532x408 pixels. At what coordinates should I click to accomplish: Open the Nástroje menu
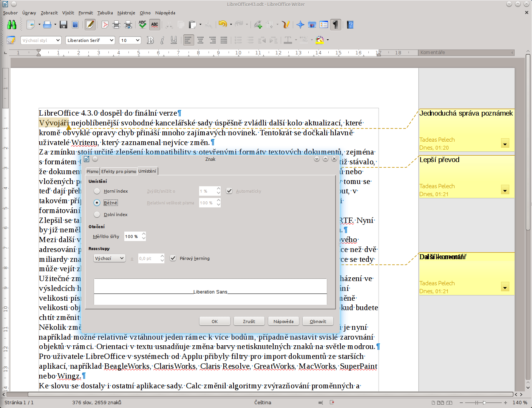point(126,13)
